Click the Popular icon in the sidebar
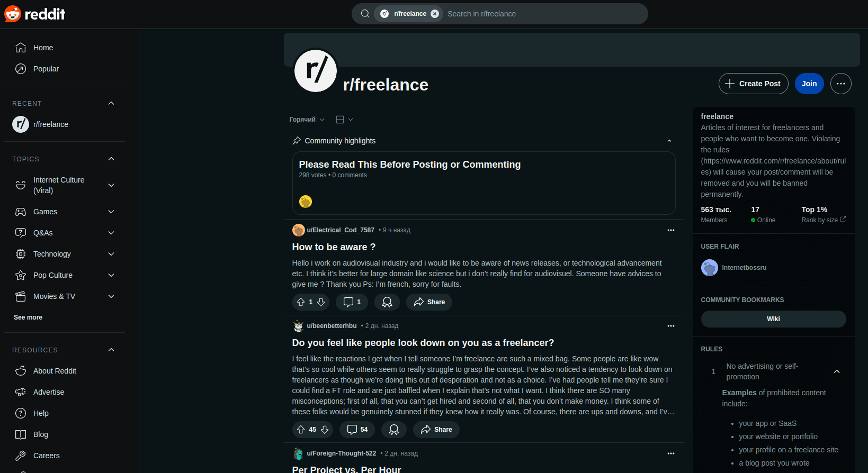 [21, 69]
